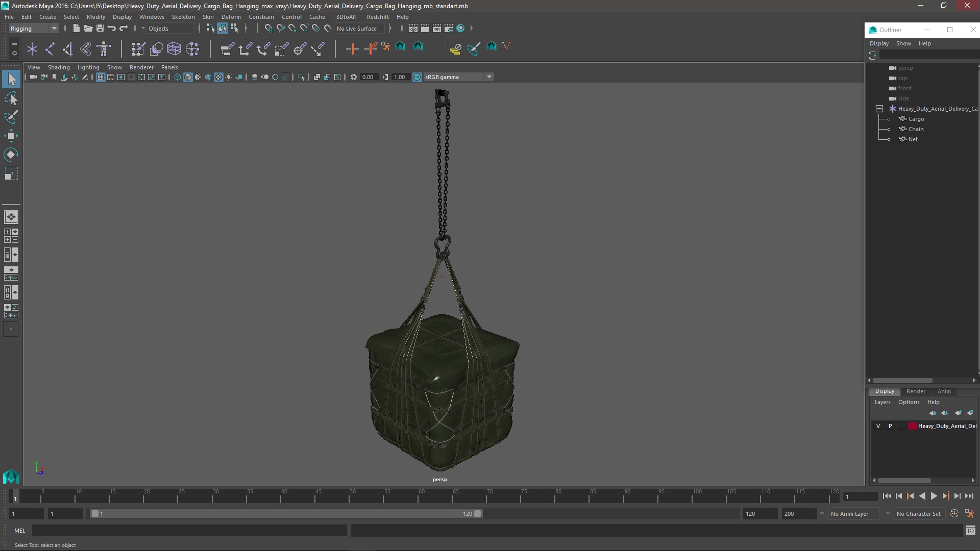Toggle sRGB color management button
980x551 pixels.
[x=417, y=77]
